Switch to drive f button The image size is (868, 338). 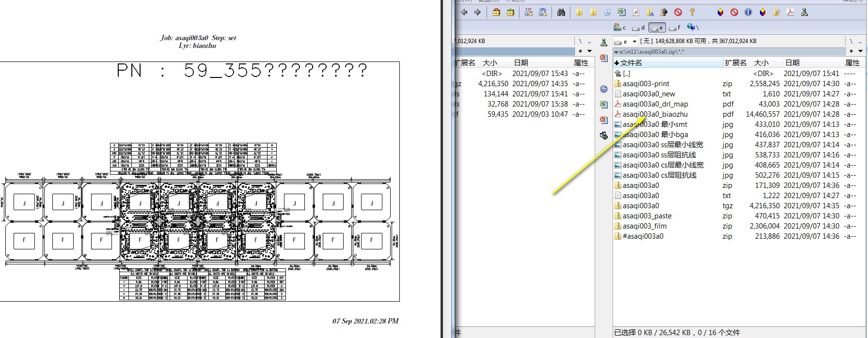point(675,28)
